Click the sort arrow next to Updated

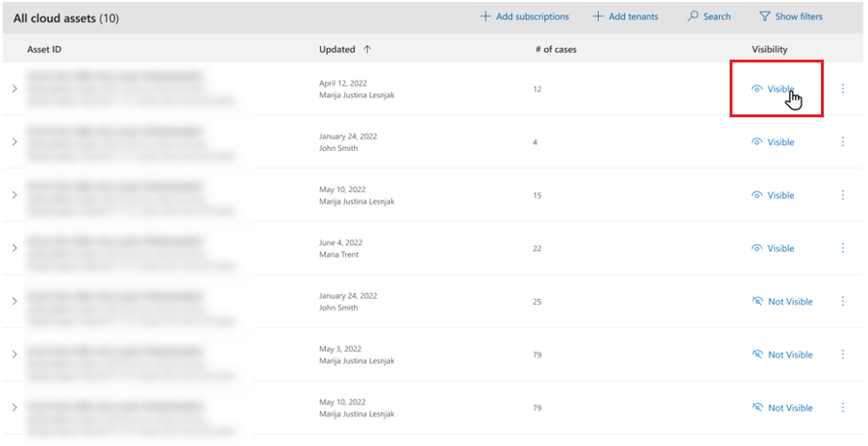tap(367, 49)
